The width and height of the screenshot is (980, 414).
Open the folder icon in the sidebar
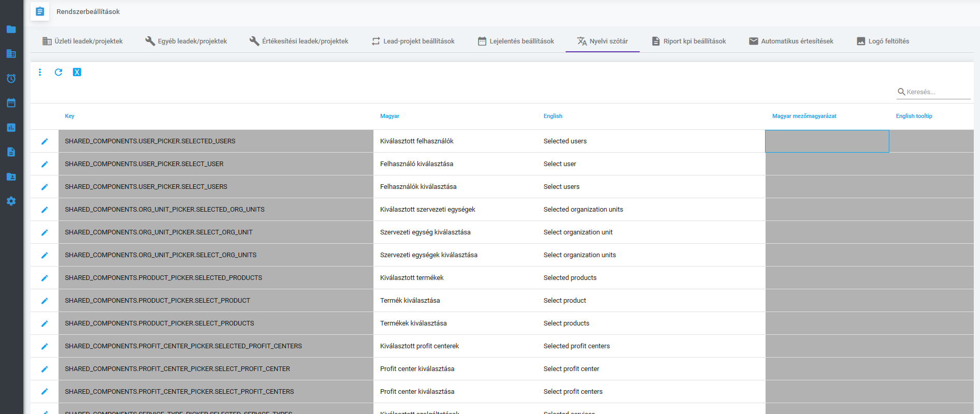(x=11, y=29)
